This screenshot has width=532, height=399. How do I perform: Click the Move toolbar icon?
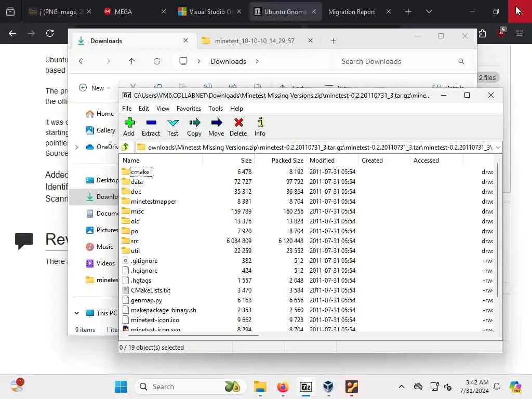pyautogui.click(x=216, y=127)
